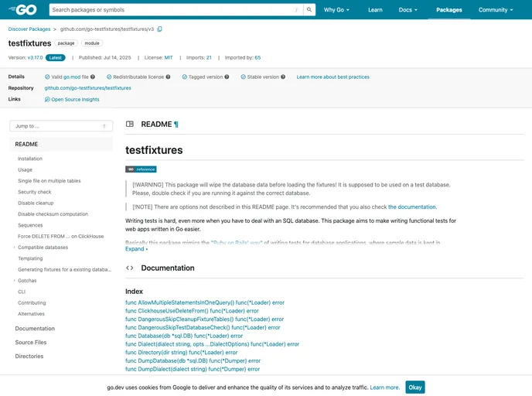Open func Database index entry
The image size is (532, 396).
[184, 336]
